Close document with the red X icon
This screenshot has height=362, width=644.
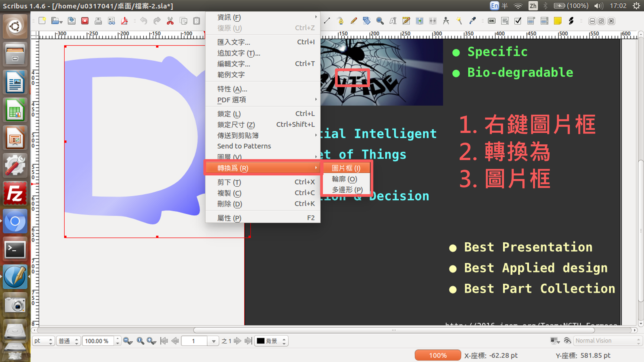point(85,21)
